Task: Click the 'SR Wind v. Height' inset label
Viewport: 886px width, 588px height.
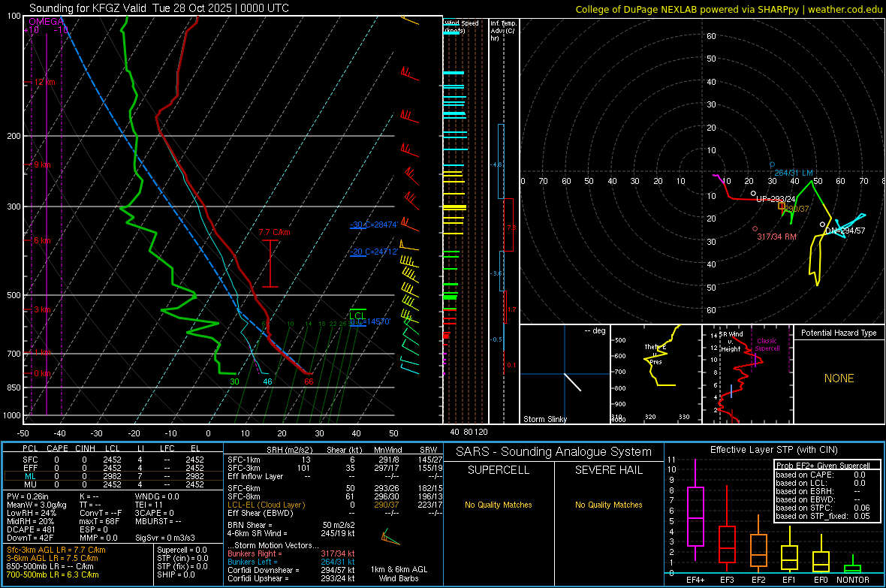Action: click(x=731, y=342)
